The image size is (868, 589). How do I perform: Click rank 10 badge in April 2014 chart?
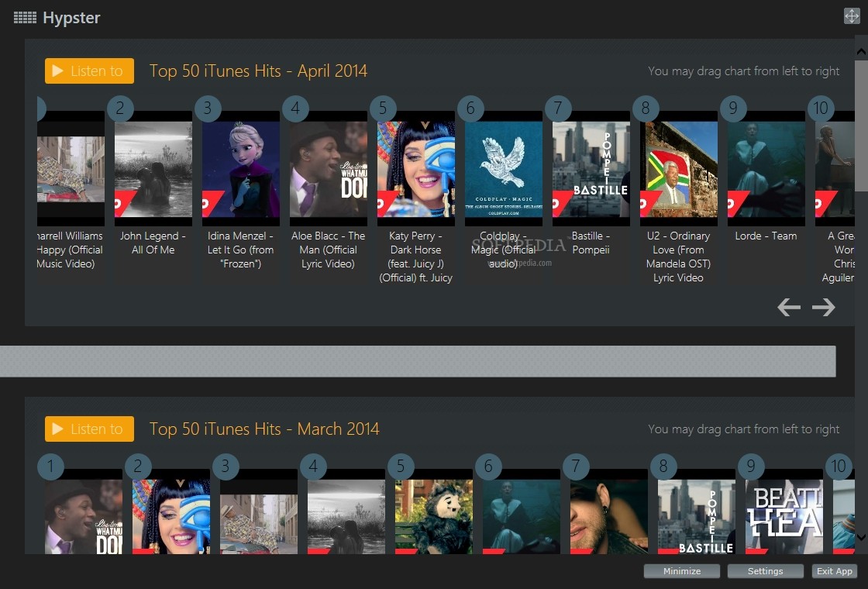pos(821,108)
